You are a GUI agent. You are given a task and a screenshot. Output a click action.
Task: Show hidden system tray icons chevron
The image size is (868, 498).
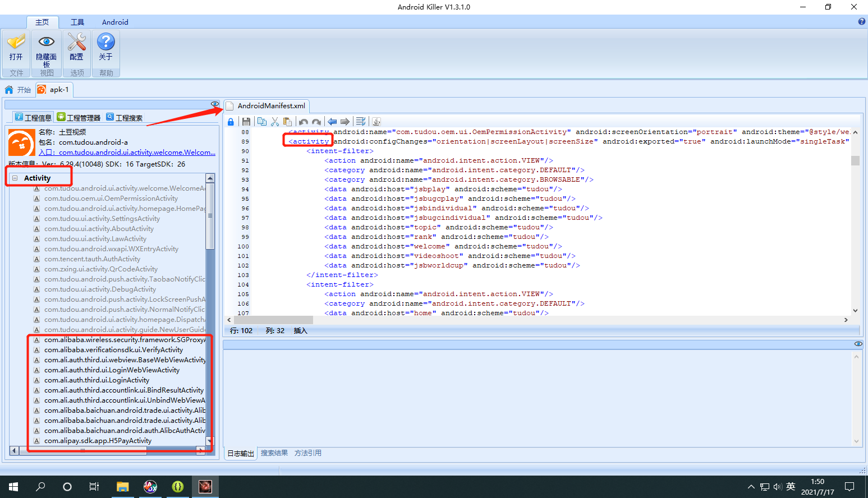[751, 487]
